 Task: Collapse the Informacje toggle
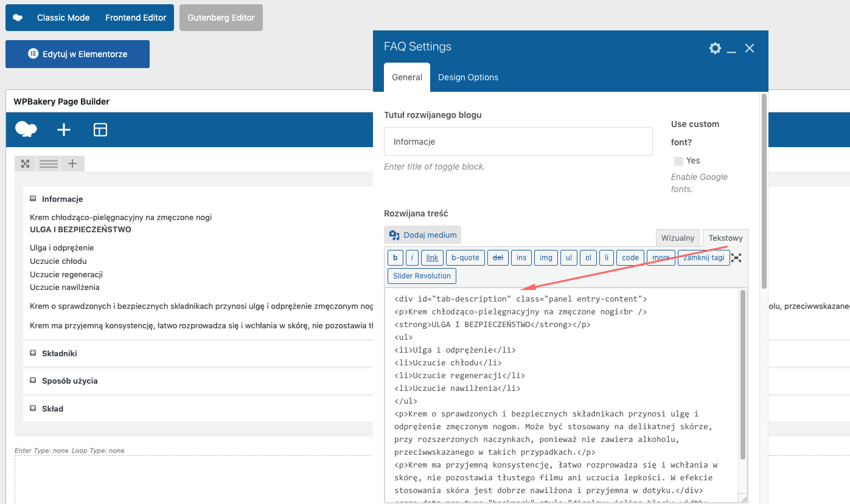tap(33, 198)
